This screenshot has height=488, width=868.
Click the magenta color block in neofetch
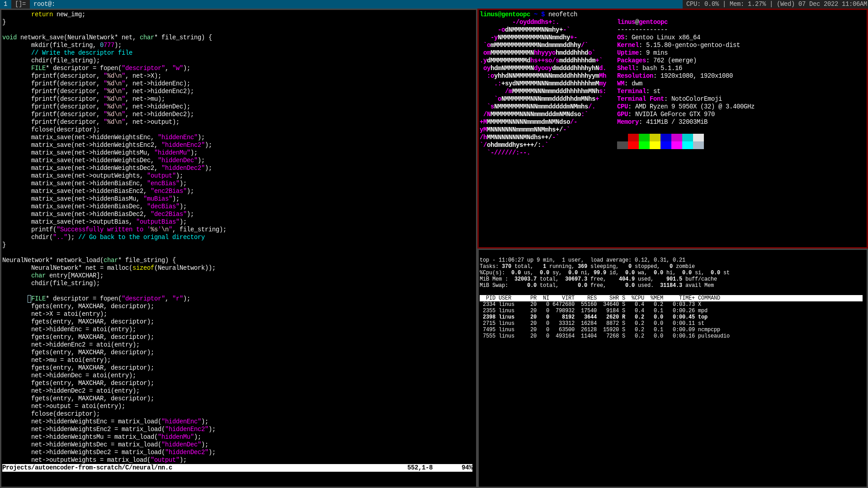676,141
